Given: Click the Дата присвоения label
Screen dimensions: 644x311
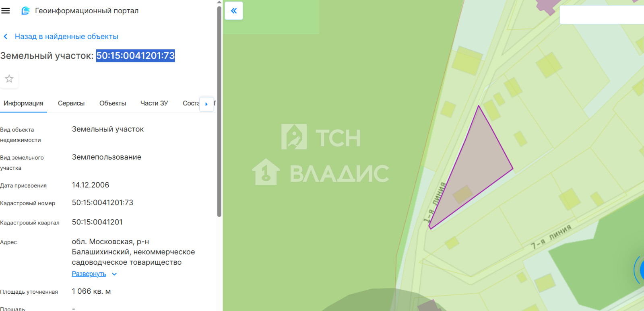Looking at the screenshot, I should 23,185.
